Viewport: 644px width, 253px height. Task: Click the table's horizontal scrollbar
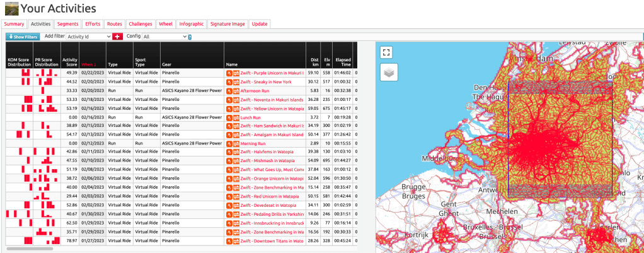pyautogui.click(x=30, y=249)
